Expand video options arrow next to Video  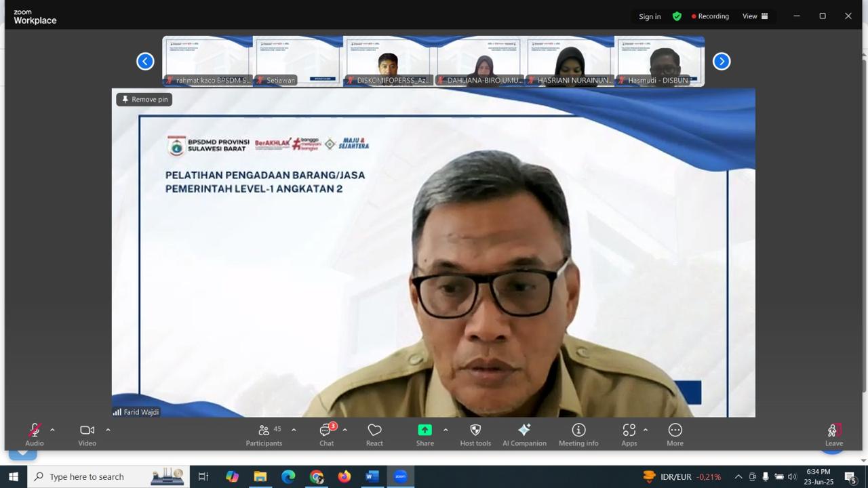tap(108, 430)
